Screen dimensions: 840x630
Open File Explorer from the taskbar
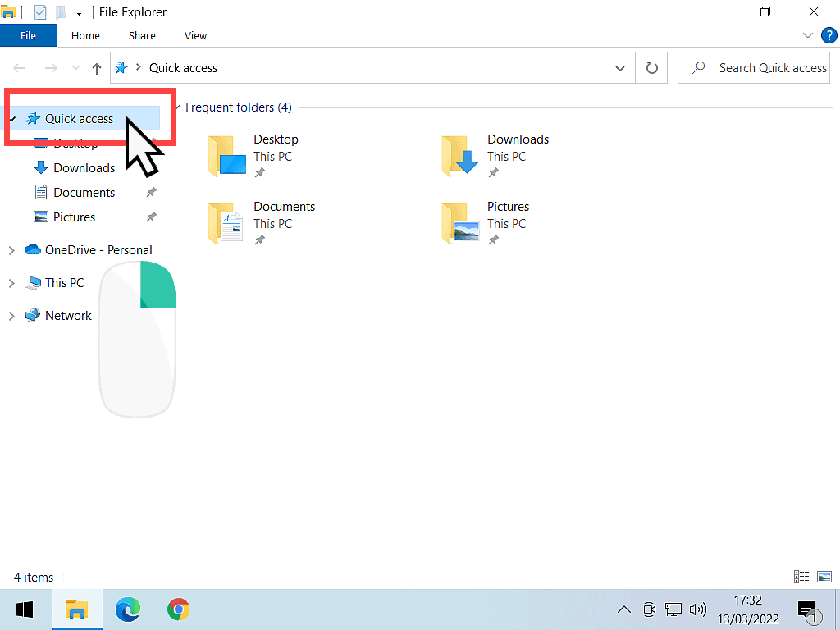(x=77, y=609)
